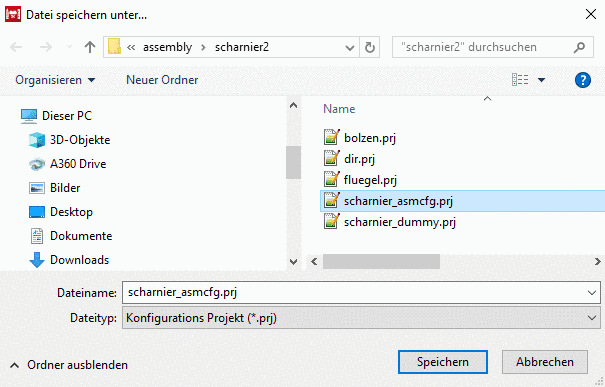Select the file fluegel.prj

click(370, 180)
